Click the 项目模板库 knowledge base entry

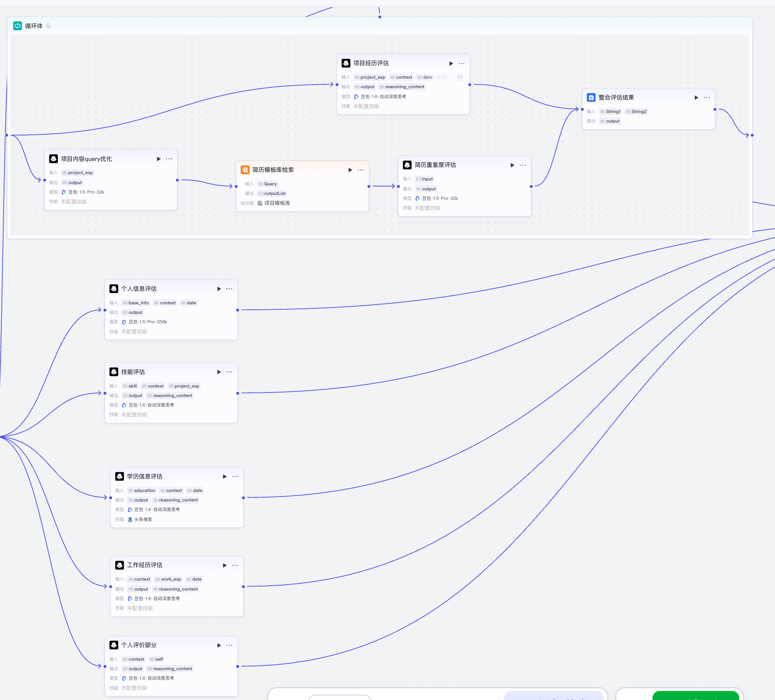click(x=277, y=203)
